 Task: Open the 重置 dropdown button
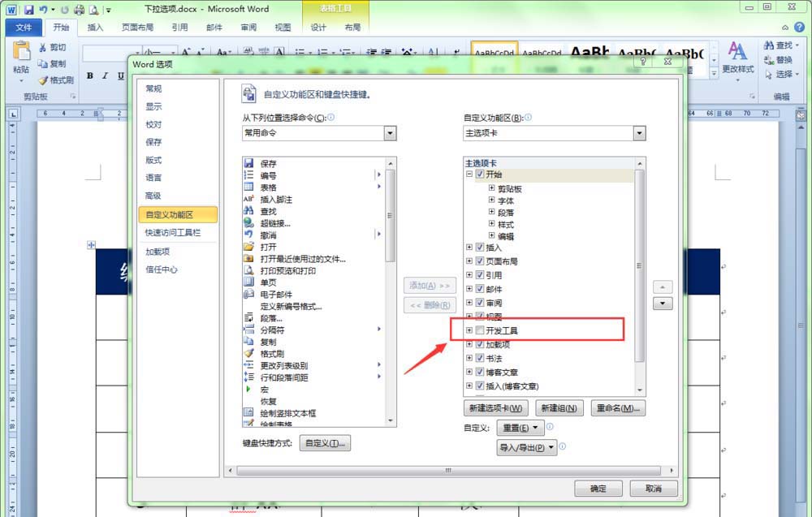tap(520, 428)
